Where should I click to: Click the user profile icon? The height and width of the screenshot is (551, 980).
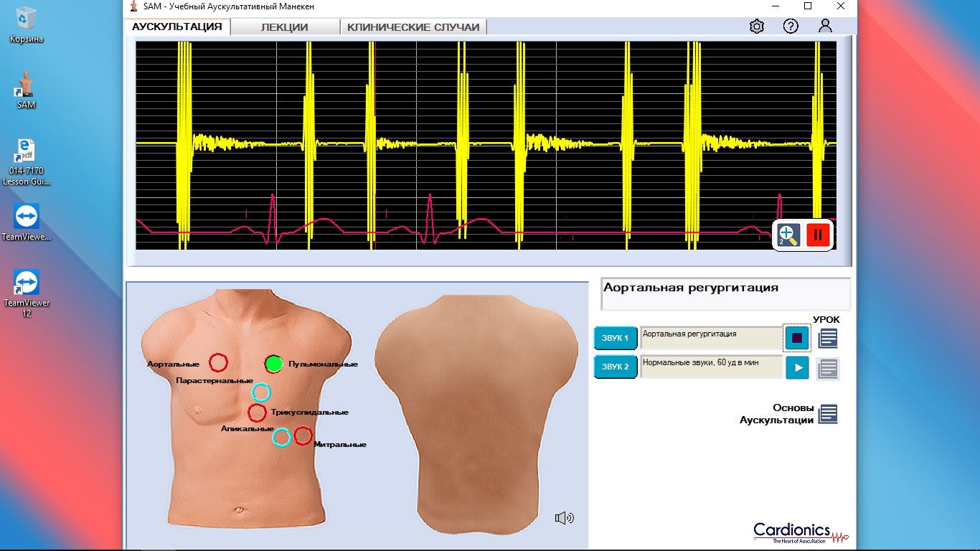pyautogui.click(x=825, y=26)
